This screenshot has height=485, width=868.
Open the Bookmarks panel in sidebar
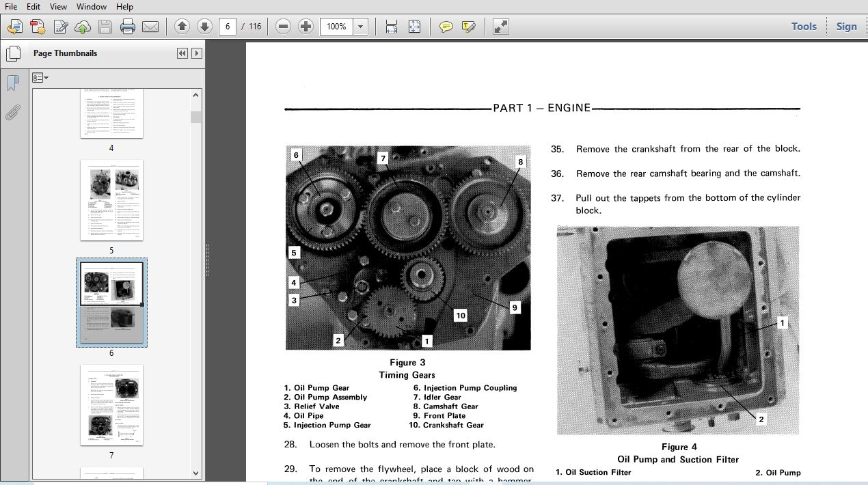pyautogui.click(x=12, y=83)
